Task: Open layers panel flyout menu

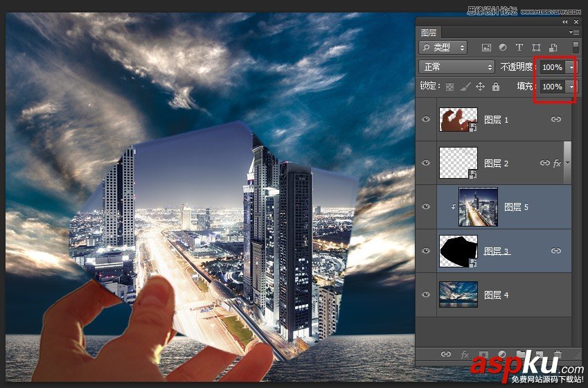Action: 573,33
